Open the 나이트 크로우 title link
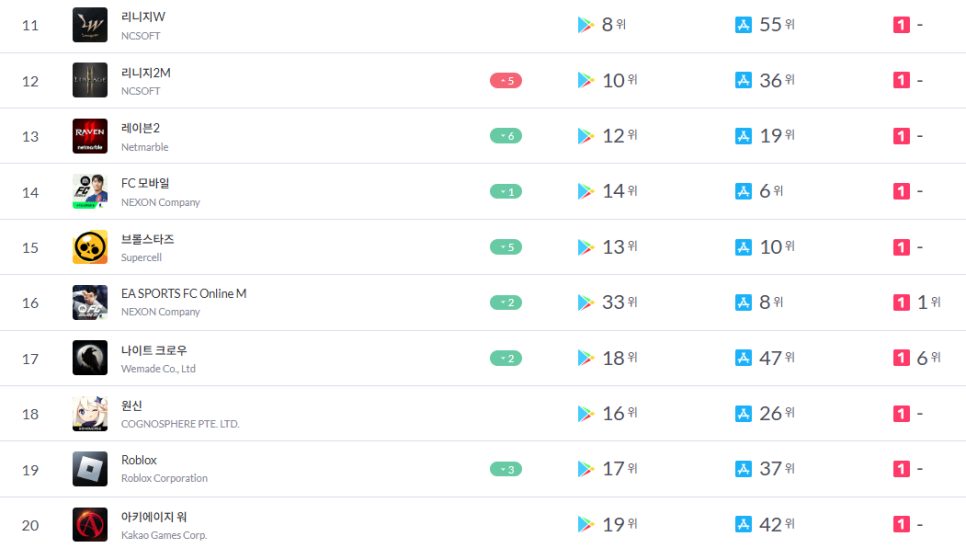This screenshot has width=966, height=548. point(154,350)
